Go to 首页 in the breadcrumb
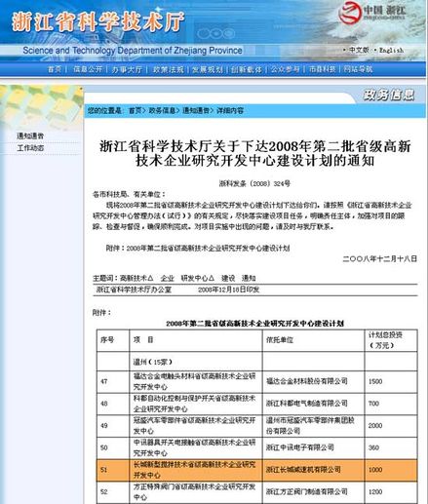The height and width of the screenshot is (504, 428). (x=136, y=110)
